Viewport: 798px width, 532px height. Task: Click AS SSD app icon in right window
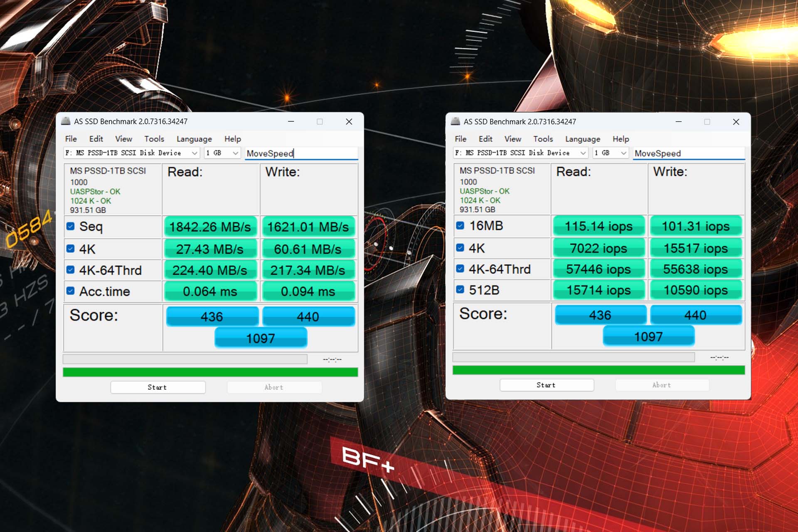[456, 121]
